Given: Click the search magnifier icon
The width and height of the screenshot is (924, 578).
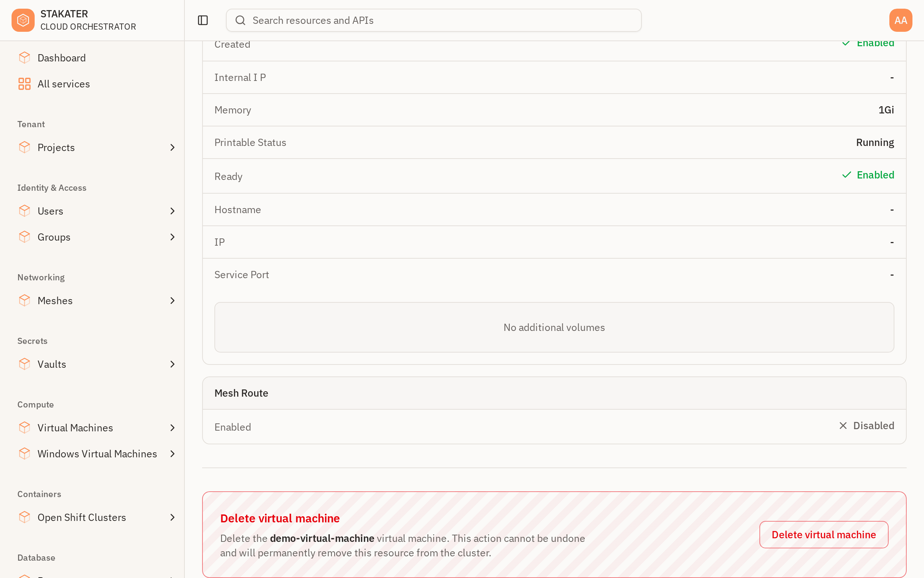Looking at the screenshot, I should 240,20.
